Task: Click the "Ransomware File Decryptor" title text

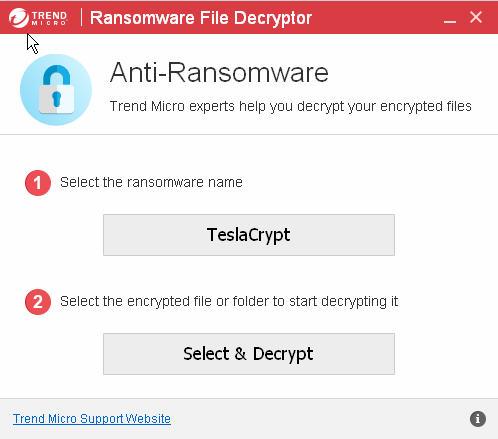Action: pyautogui.click(x=201, y=18)
